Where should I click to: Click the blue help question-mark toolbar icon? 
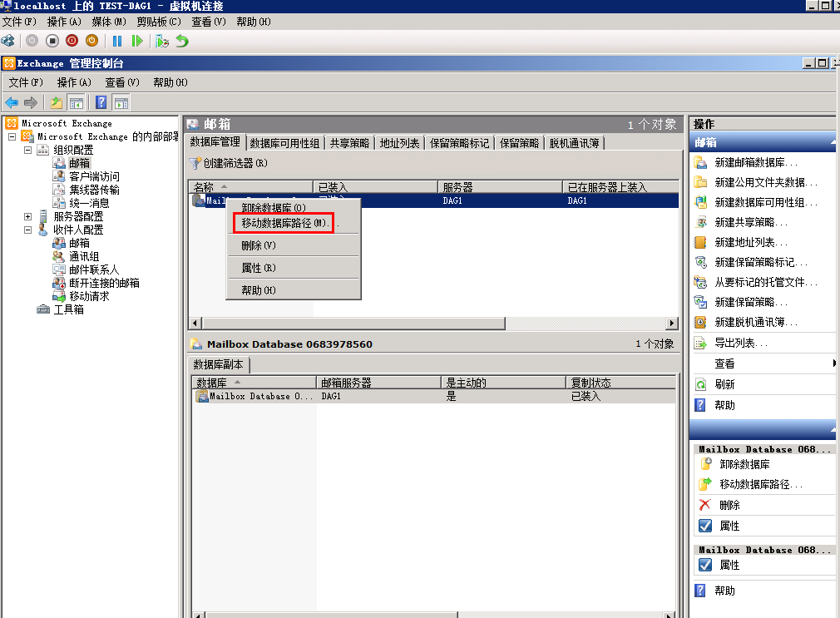click(101, 102)
